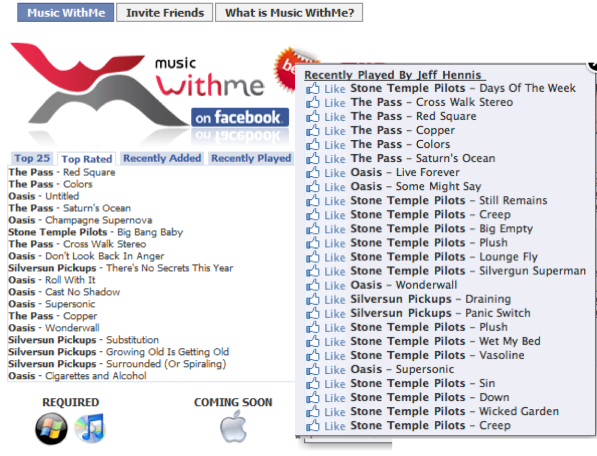This screenshot has width=597, height=456.
Task: Switch to the Top 25 tab
Action: click(32, 158)
